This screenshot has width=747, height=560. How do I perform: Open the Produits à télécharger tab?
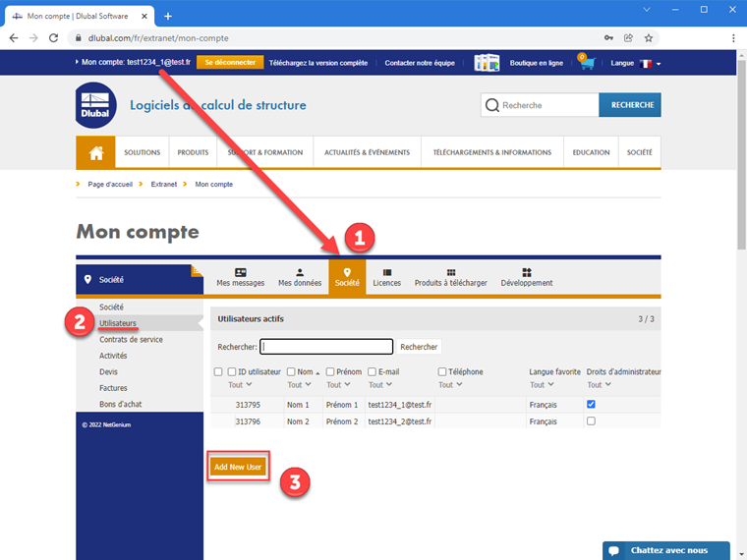[x=451, y=277]
